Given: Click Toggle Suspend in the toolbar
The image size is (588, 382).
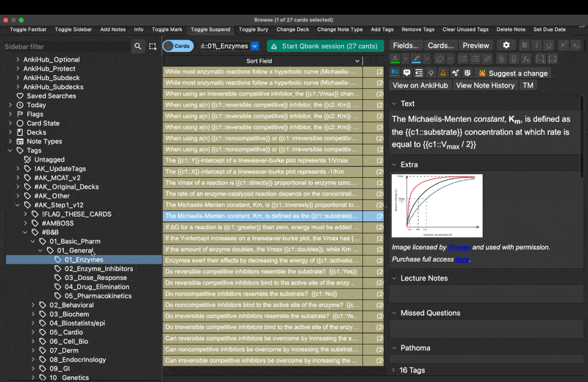Looking at the screenshot, I should tap(210, 29).
